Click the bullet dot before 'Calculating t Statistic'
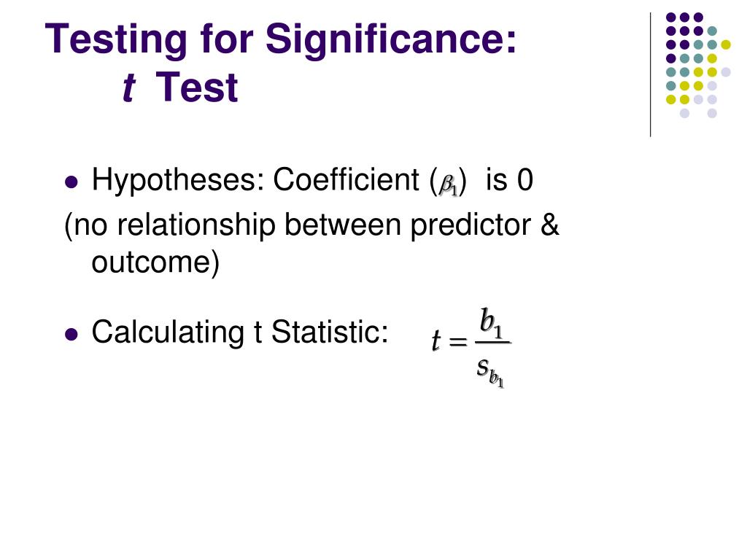Screen dimensions: 747x560 [x=71, y=334]
